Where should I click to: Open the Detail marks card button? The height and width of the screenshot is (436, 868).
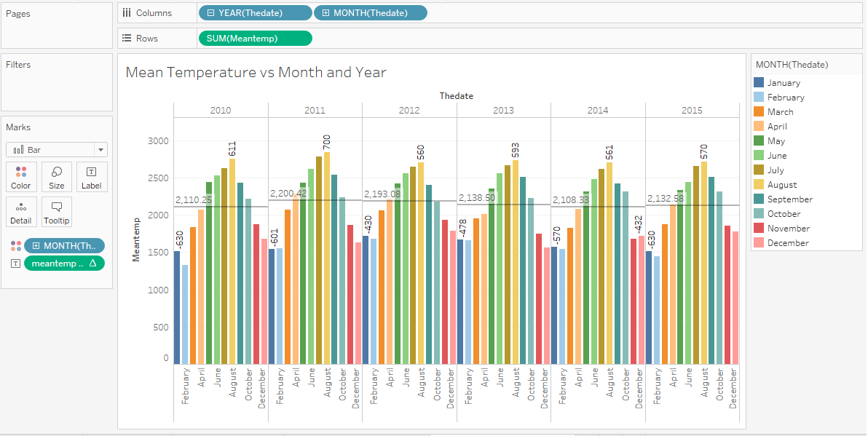click(x=21, y=212)
